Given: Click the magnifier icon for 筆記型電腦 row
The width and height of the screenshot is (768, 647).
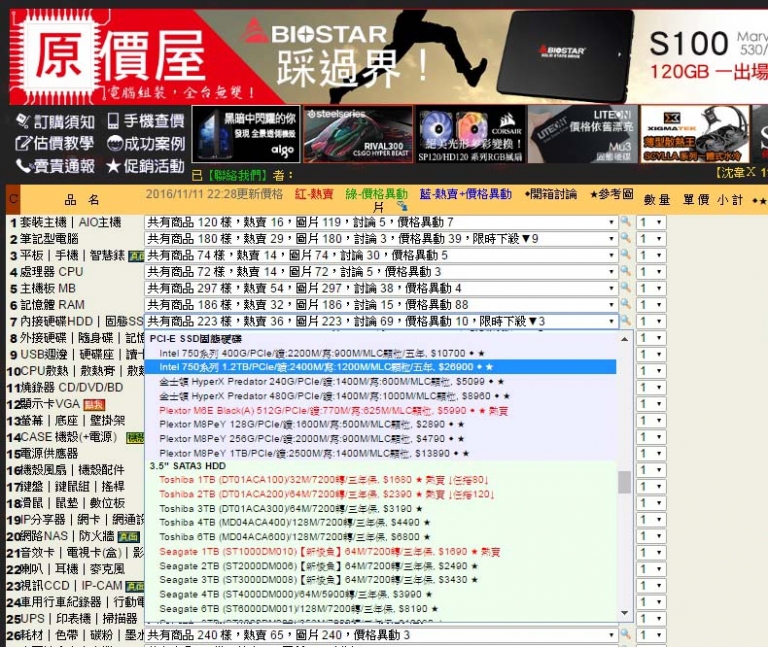Looking at the screenshot, I should pyautogui.click(x=625, y=239).
